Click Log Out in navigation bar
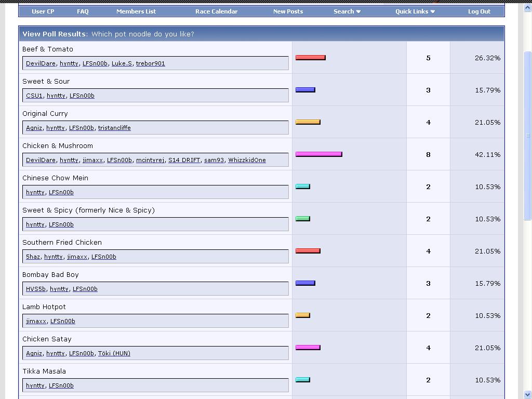Viewport: 532px width, 399px height. point(479,11)
